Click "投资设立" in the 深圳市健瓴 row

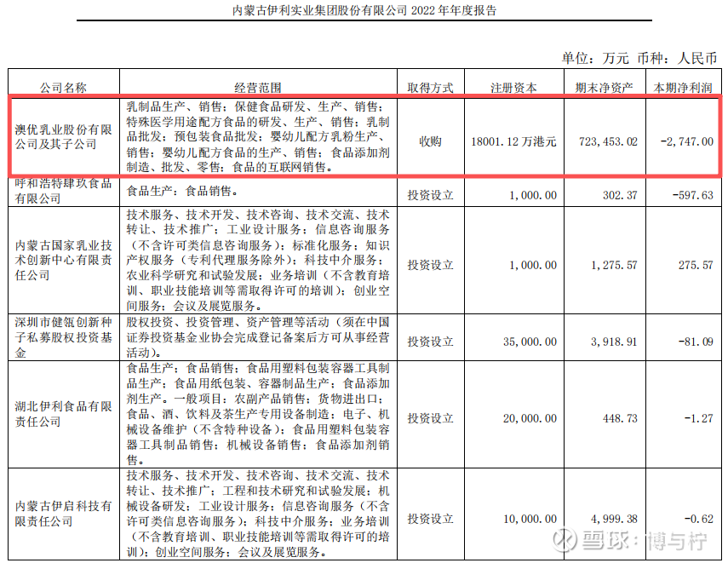430,342
